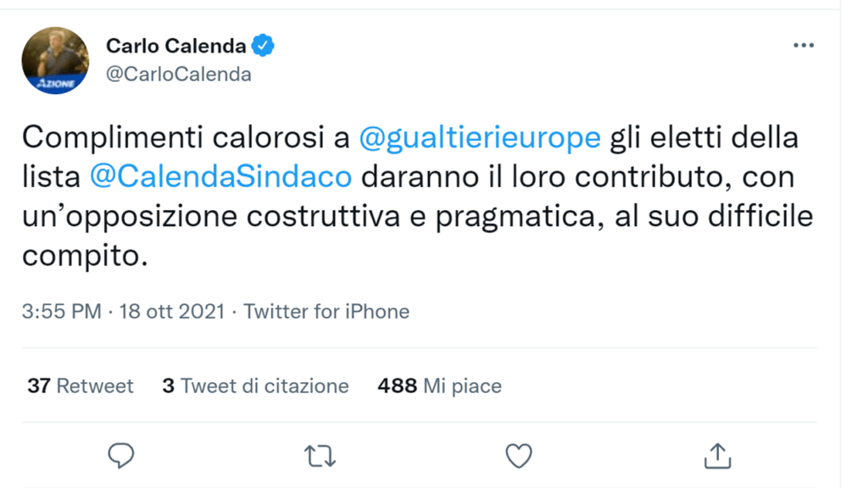Click the Azione logo on the avatar
Viewport: 868px width, 488px height.
pyautogui.click(x=55, y=83)
